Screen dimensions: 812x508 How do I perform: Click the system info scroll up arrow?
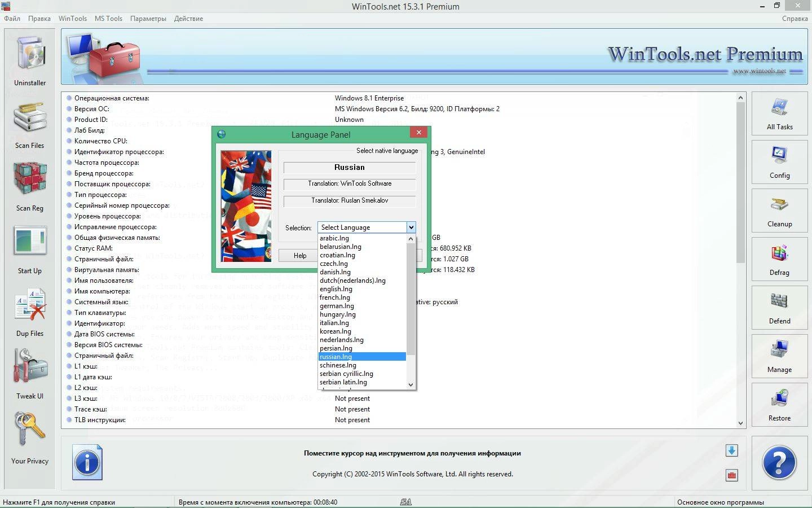[740, 98]
